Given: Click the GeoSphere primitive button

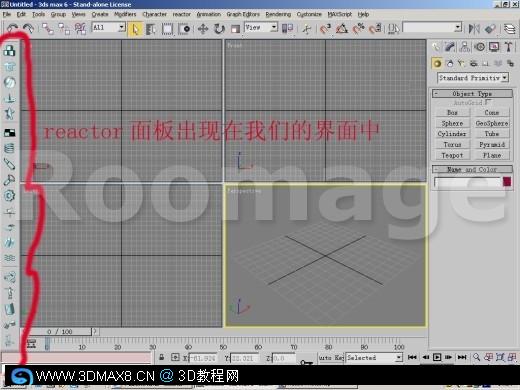Looking at the screenshot, I should (x=492, y=123).
